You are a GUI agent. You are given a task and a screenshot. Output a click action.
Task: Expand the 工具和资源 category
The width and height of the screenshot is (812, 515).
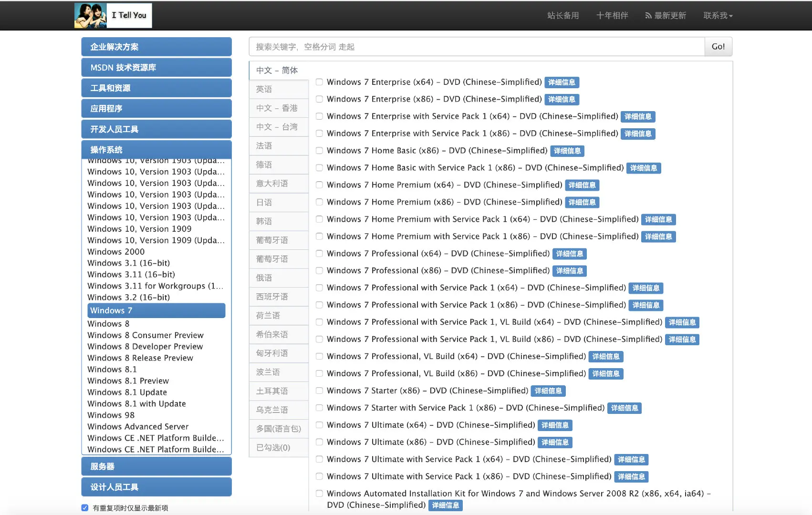click(x=156, y=88)
